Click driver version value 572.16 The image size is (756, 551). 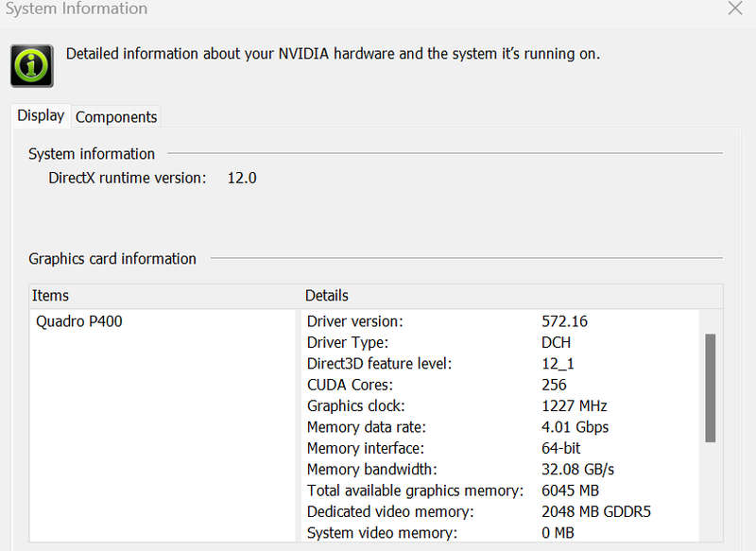click(x=564, y=321)
